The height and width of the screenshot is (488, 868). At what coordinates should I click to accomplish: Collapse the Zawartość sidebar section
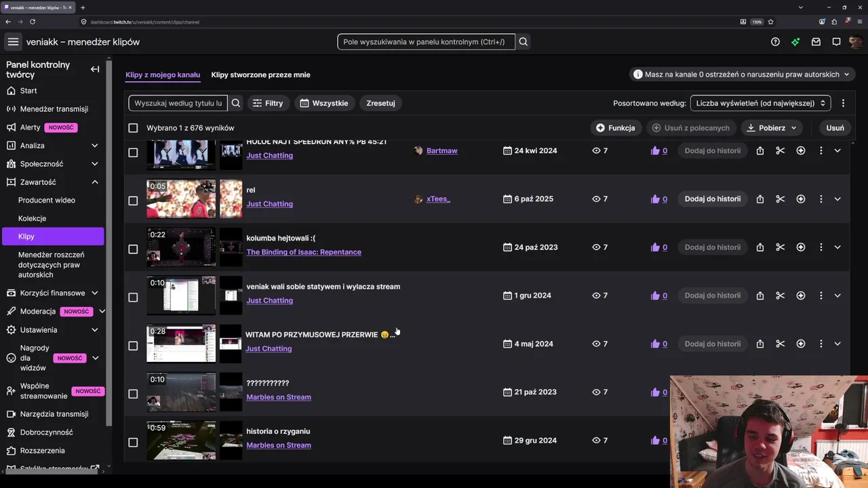point(95,182)
